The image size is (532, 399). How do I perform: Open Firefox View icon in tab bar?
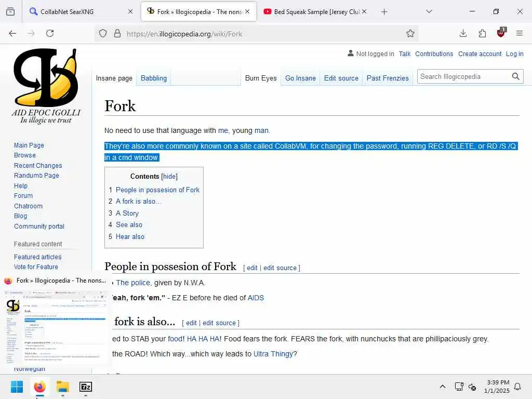pos(10,11)
